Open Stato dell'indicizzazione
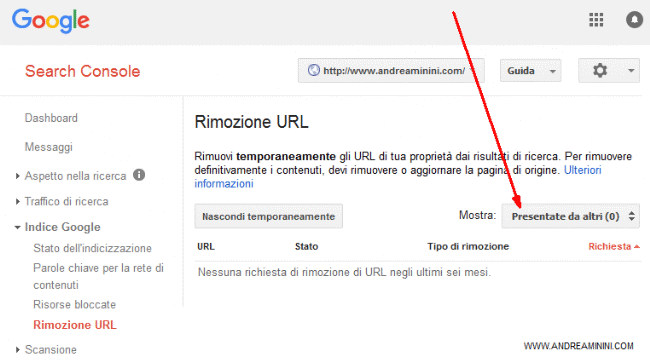This screenshot has width=650, height=362. pos(92,248)
